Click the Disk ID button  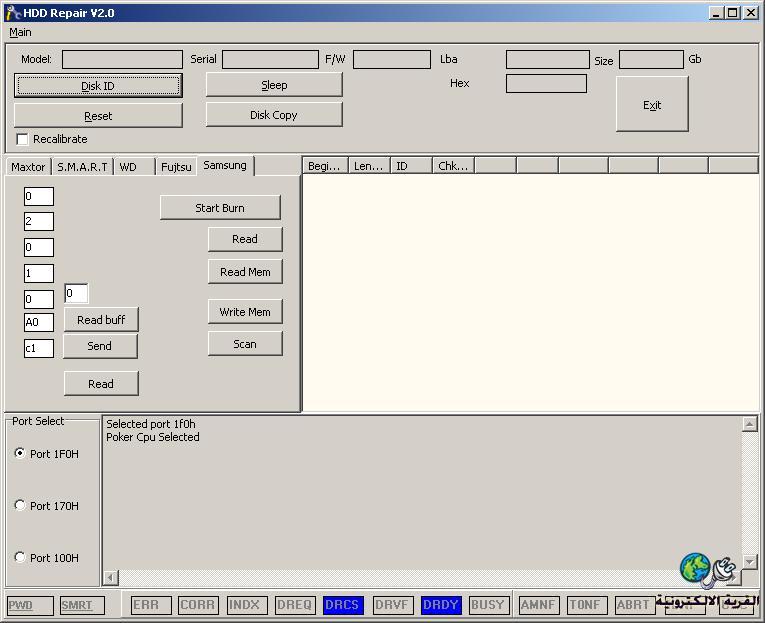click(x=98, y=86)
